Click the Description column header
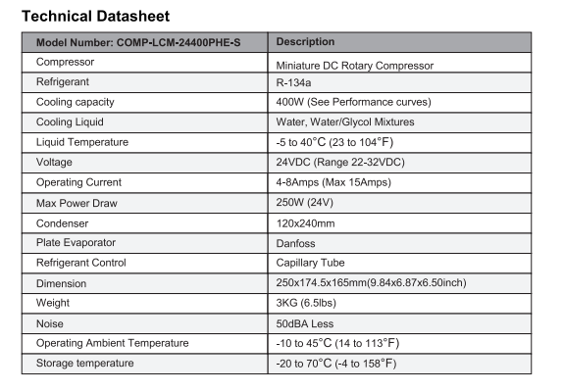Viewport: 563px width, 392px height. tap(399, 42)
